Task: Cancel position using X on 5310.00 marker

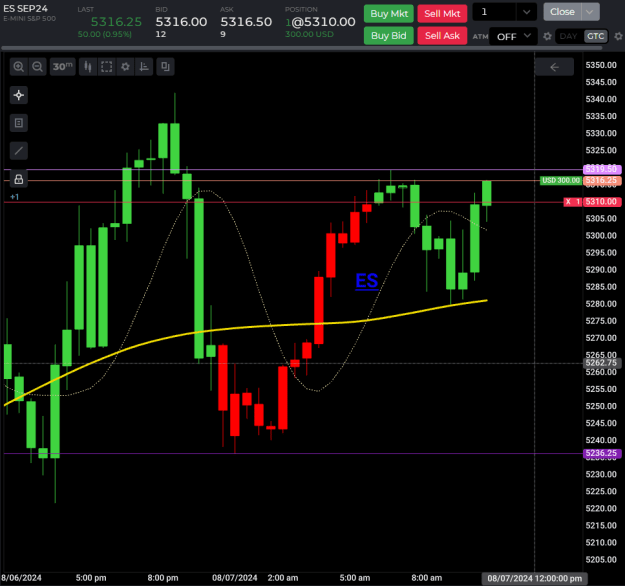Action: point(568,202)
